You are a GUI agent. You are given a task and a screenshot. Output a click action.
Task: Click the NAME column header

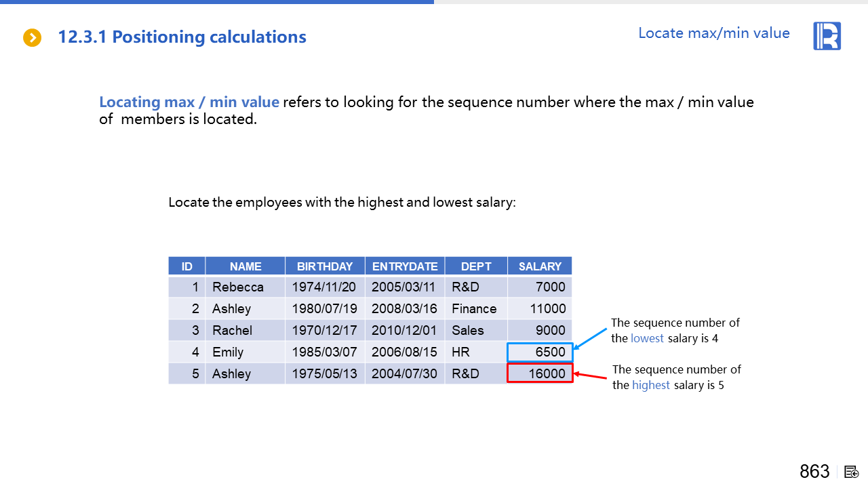[245, 266]
